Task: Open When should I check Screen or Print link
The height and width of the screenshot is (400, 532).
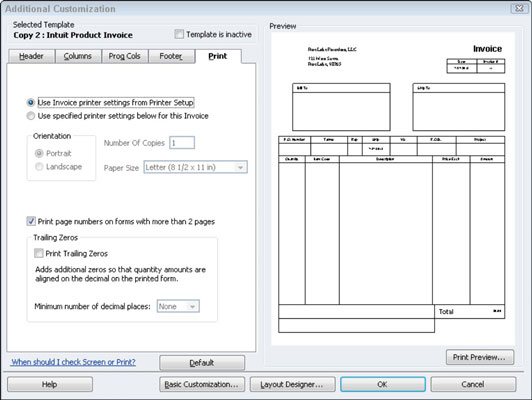Action: click(73, 362)
